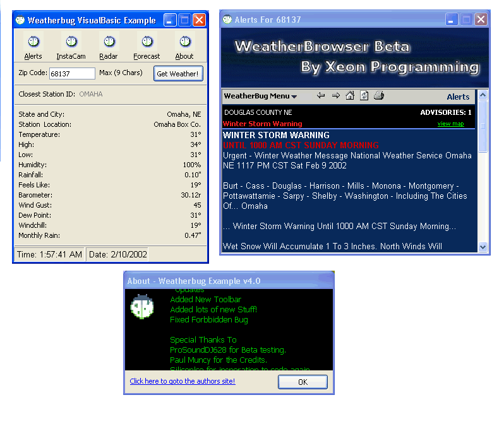Click 'Max (9 Chars)' label
The image size is (504, 424).
click(x=121, y=73)
